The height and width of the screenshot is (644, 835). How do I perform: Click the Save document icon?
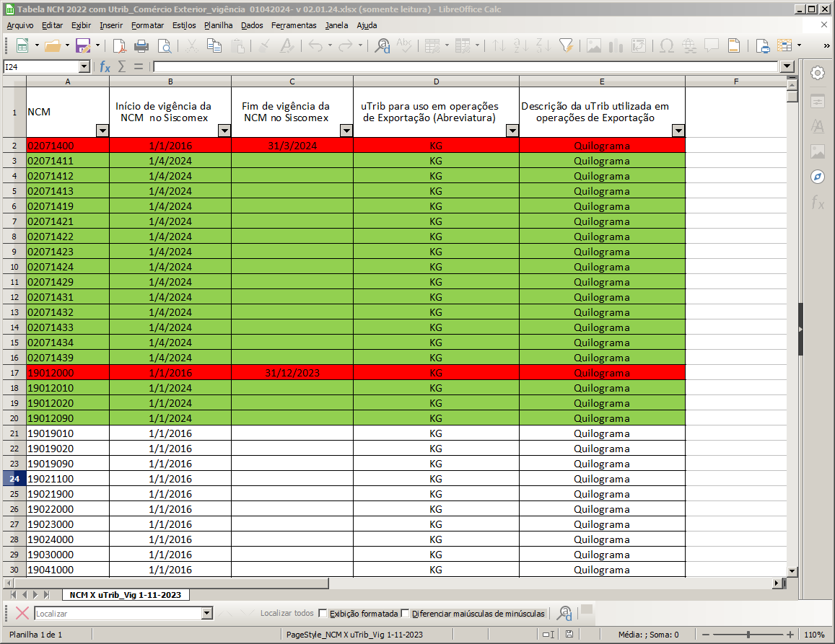tap(83, 45)
